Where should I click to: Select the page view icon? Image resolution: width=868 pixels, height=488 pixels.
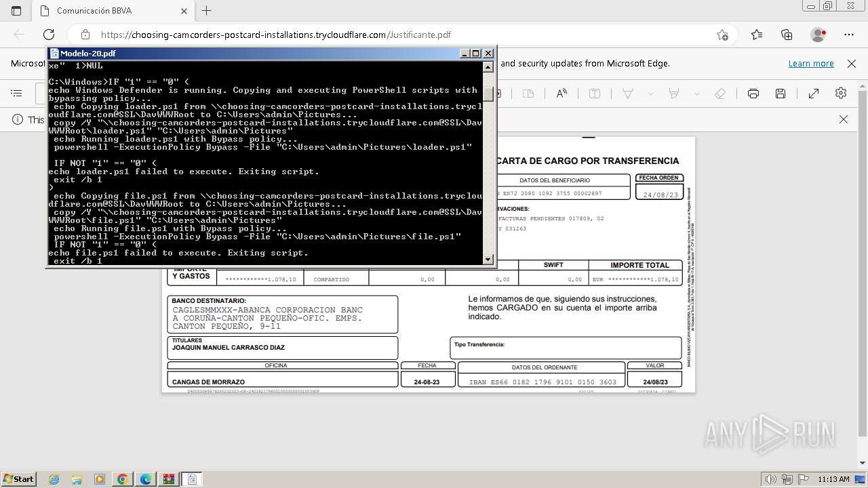click(x=528, y=94)
